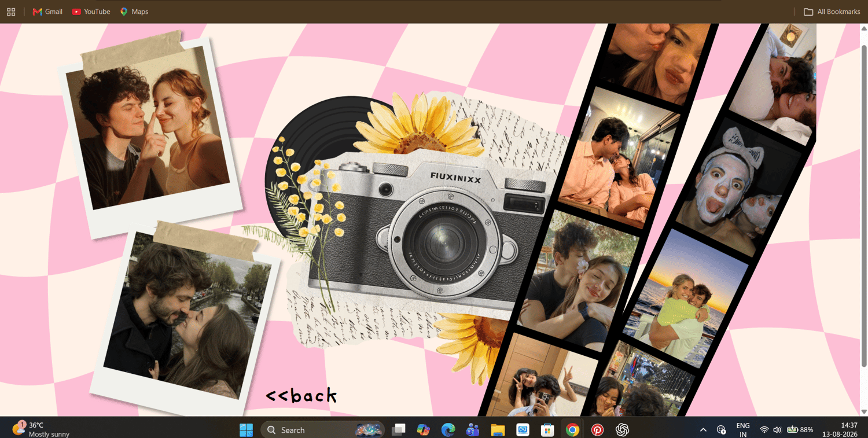Open the Gmail bookmark
The image size is (868, 438).
(47, 12)
